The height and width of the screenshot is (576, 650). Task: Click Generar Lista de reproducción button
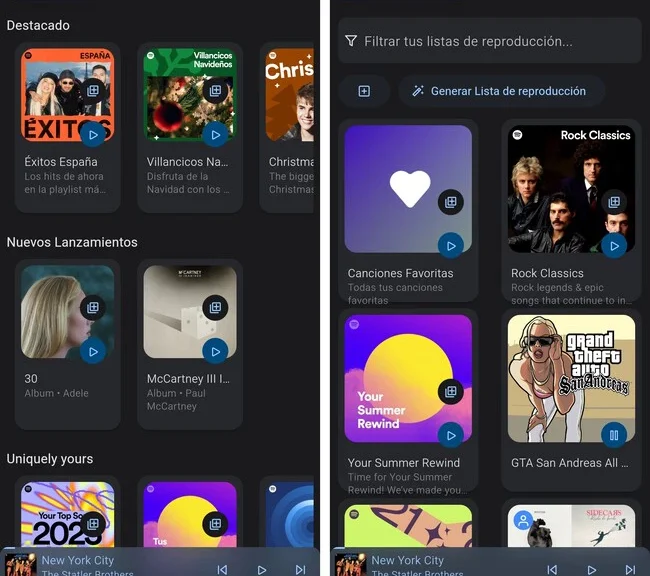click(x=501, y=91)
